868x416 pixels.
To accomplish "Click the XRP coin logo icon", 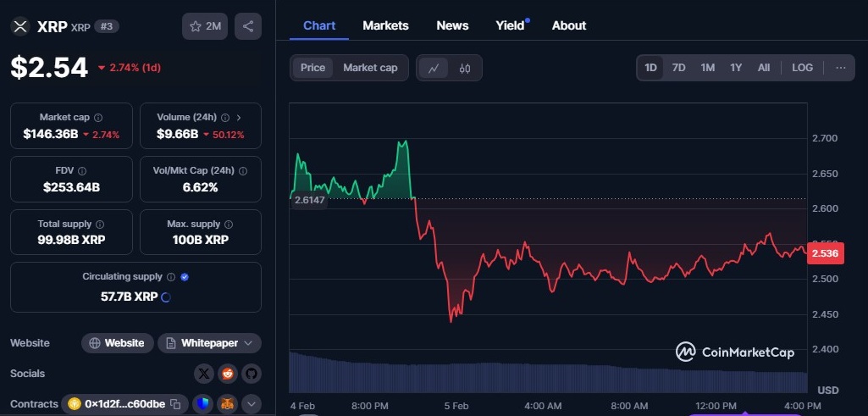I will (x=20, y=26).
